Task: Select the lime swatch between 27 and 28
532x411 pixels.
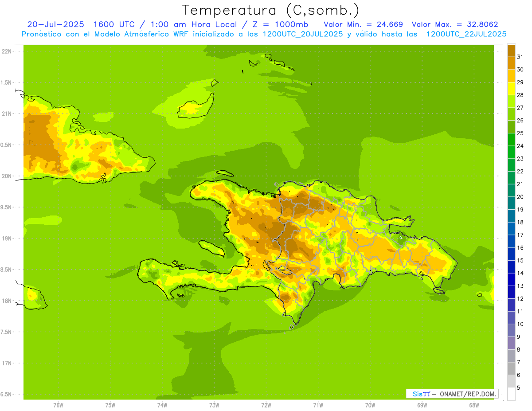Action: 511,102
